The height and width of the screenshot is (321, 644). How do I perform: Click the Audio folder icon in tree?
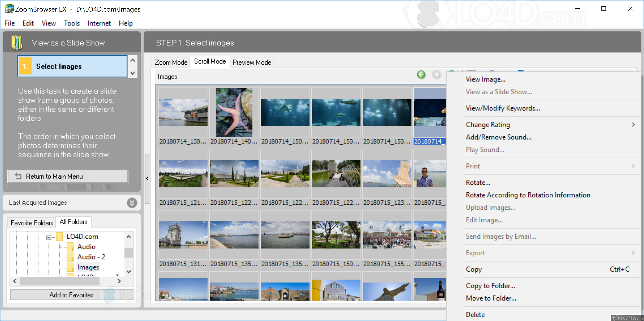click(70, 247)
